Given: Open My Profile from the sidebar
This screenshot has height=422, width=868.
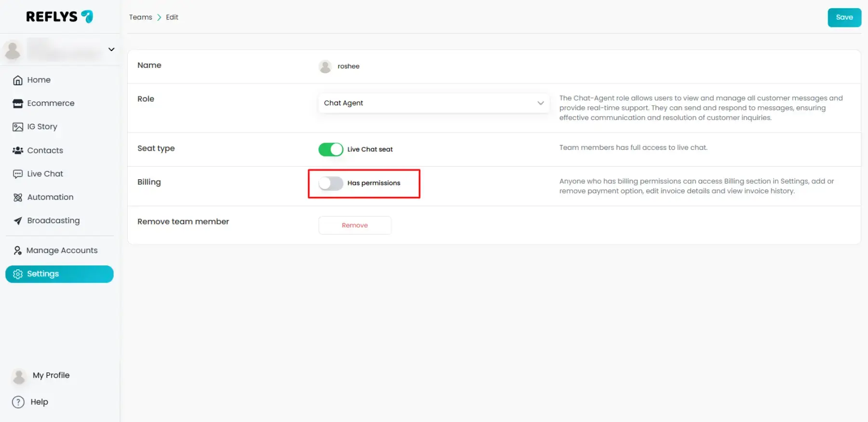Looking at the screenshot, I should [x=51, y=375].
